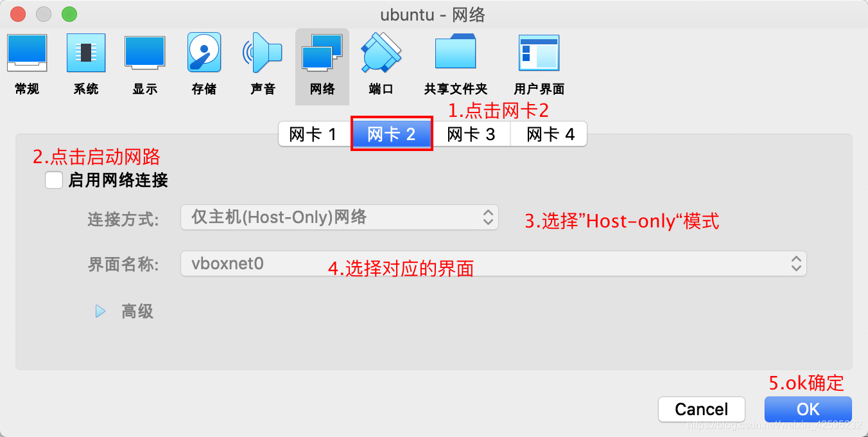Open the 声音 audio speaker icon

tap(263, 53)
